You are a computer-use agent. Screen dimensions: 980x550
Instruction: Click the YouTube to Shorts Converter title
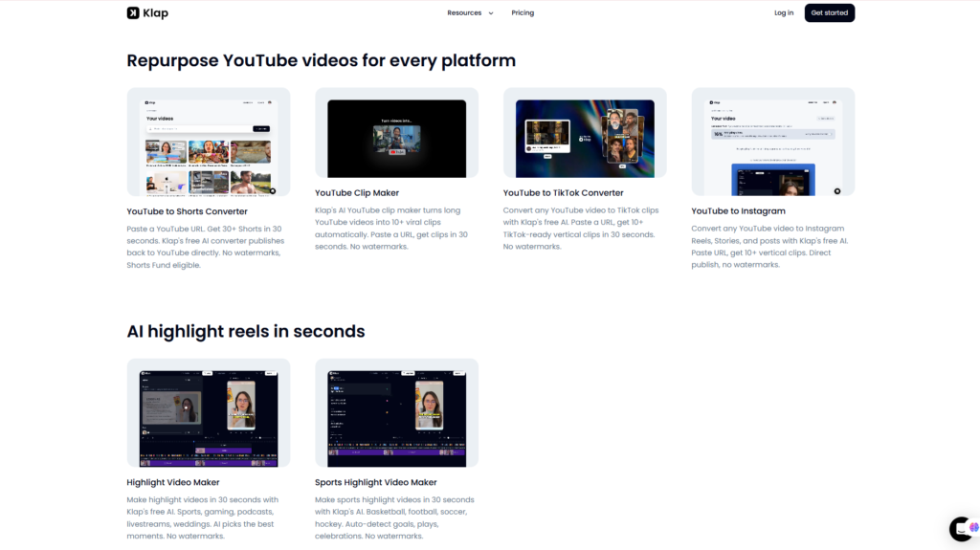[x=187, y=211]
